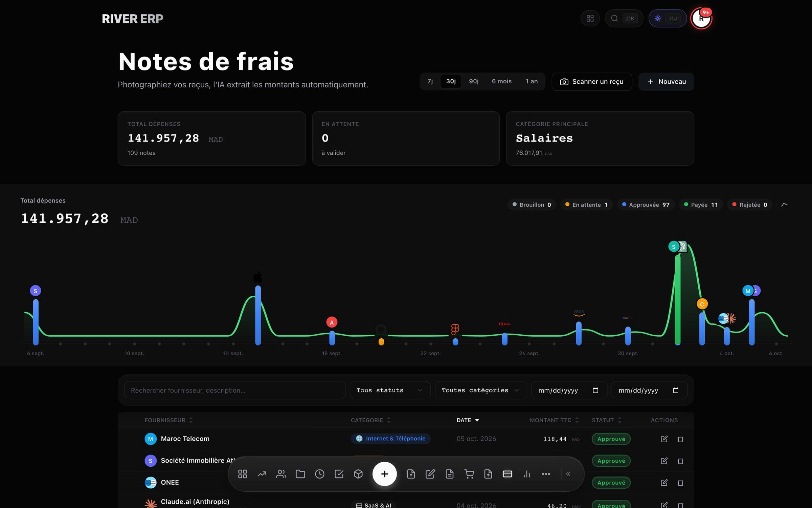Open the folder icon in the dock
Image resolution: width=812 pixels, height=508 pixels.
(x=300, y=474)
